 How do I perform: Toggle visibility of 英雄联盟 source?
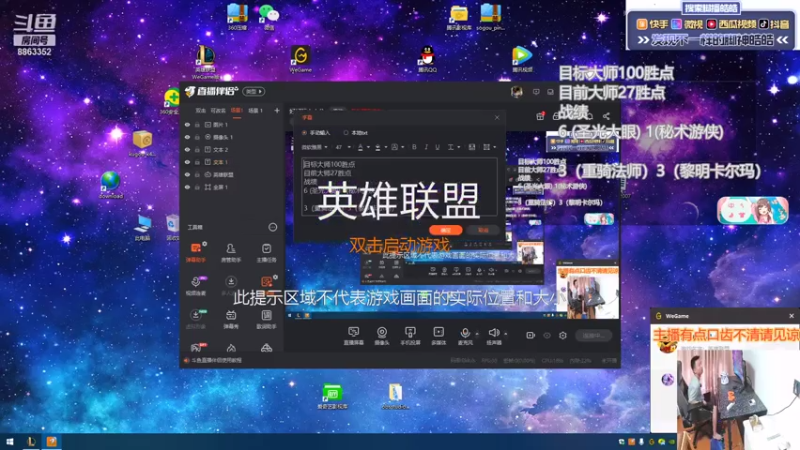(x=187, y=174)
